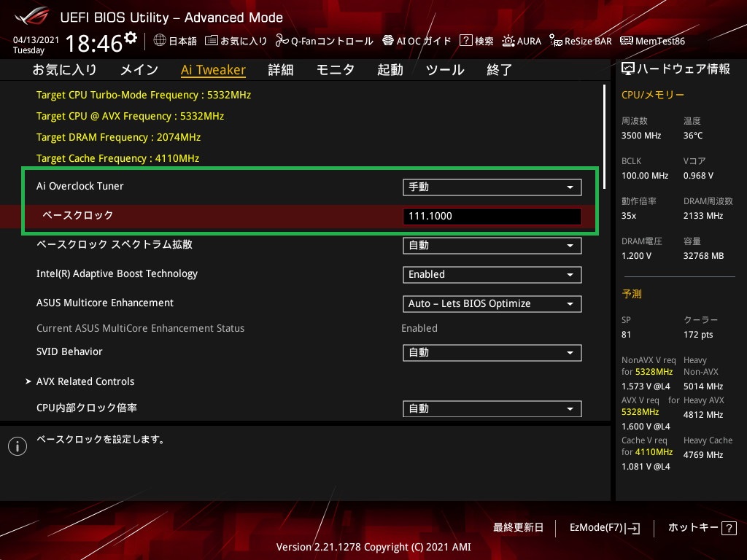Click CPU/メモリー section heading
747x560 pixels.
click(652, 95)
